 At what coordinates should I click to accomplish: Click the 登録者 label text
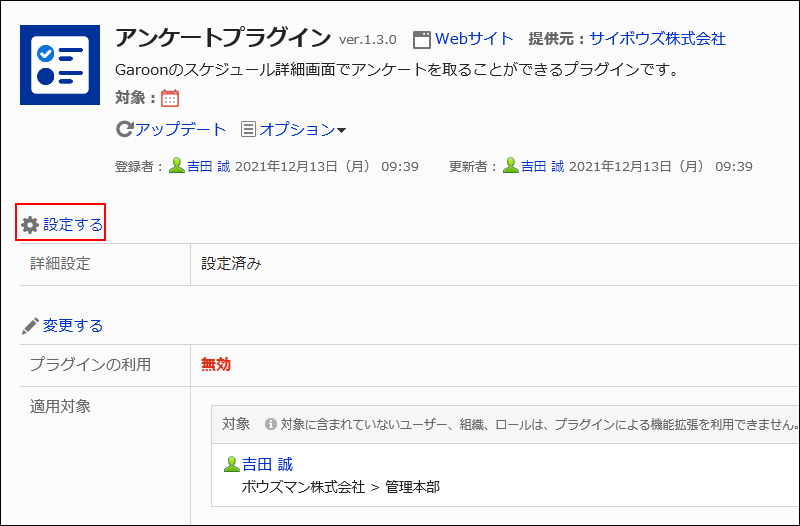coord(139,166)
